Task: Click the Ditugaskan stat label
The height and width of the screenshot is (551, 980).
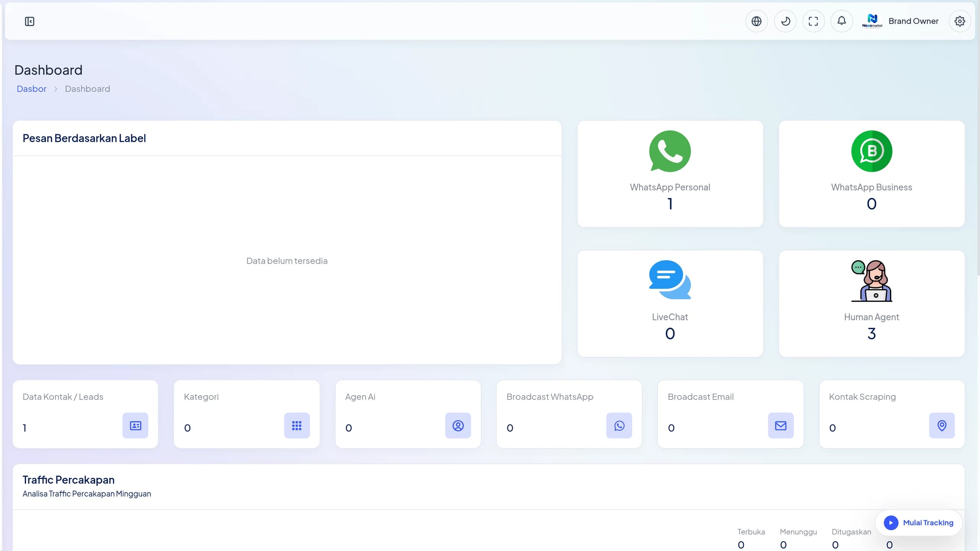Action: point(851,531)
